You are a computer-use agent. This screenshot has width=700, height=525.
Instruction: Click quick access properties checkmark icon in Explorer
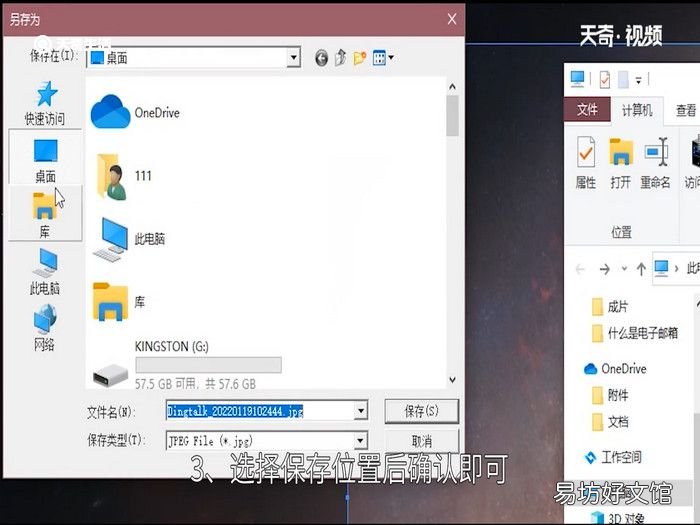pos(605,80)
